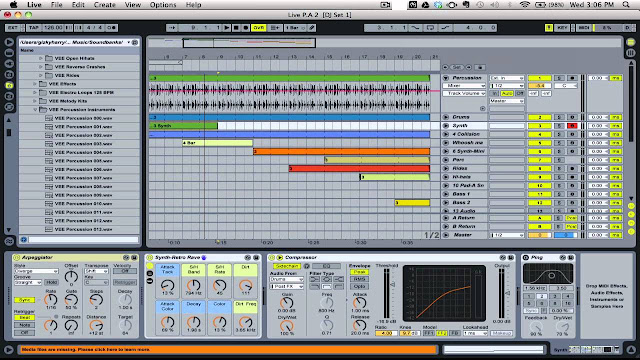Click the transport Play button

[x=227, y=28]
